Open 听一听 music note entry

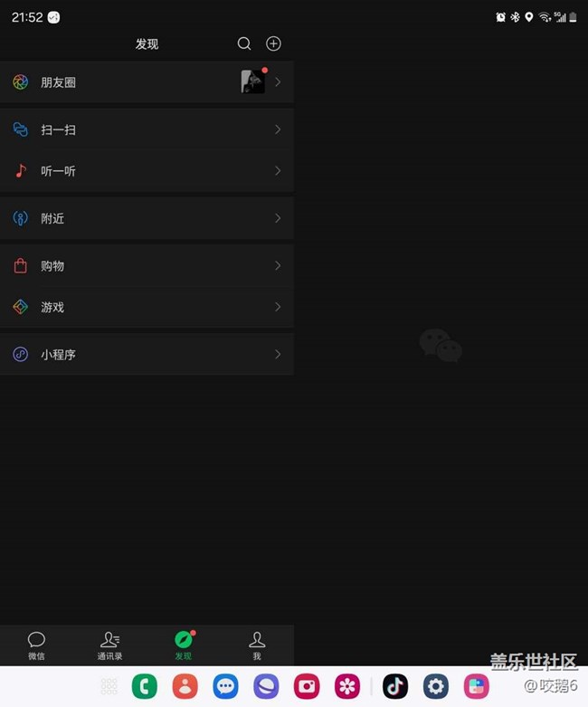147,171
